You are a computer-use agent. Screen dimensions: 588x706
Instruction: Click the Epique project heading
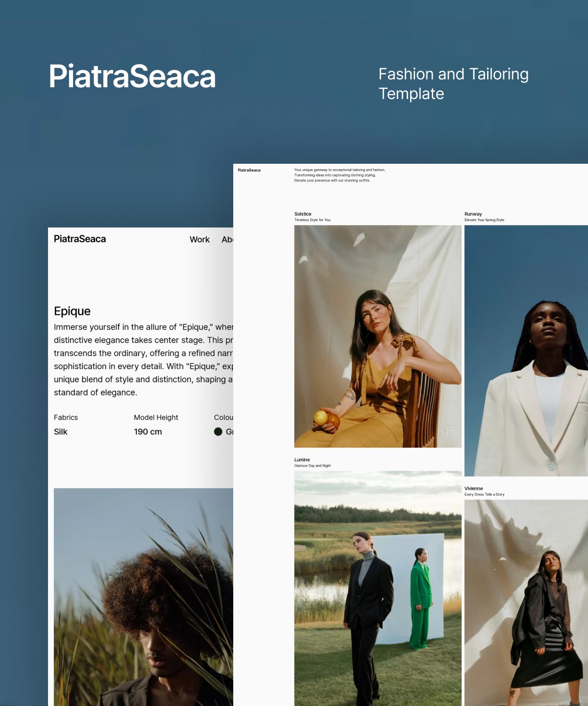tap(72, 311)
